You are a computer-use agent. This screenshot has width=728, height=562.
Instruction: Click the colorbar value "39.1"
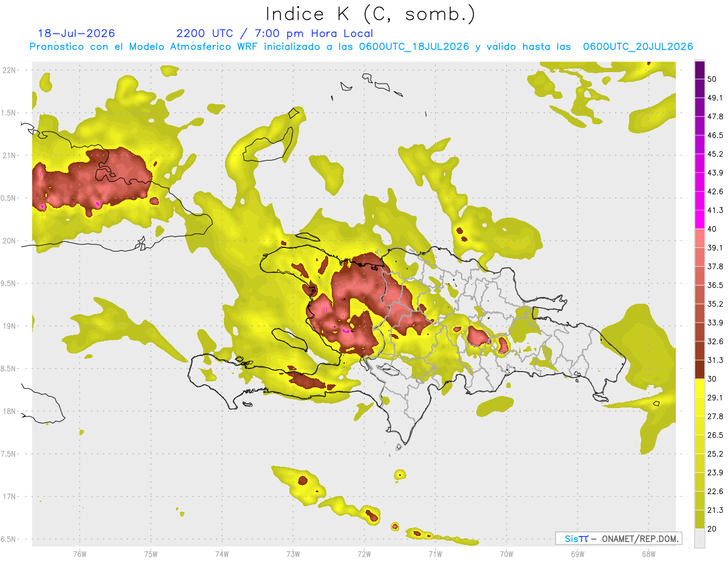[x=715, y=247]
